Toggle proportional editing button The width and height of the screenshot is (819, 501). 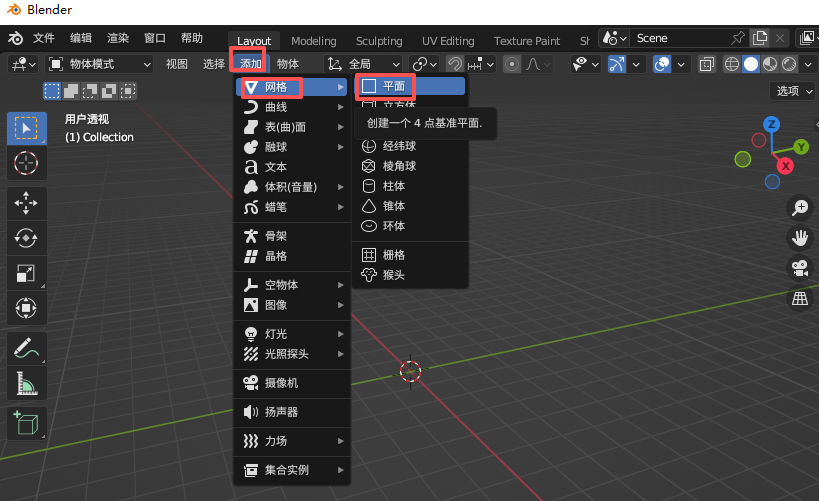(512, 64)
